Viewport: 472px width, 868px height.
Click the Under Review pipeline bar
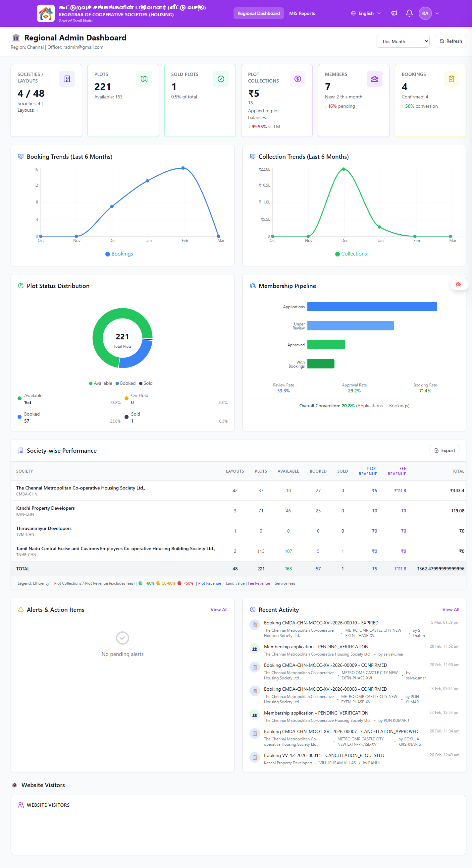pyautogui.click(x=350, y=325)
